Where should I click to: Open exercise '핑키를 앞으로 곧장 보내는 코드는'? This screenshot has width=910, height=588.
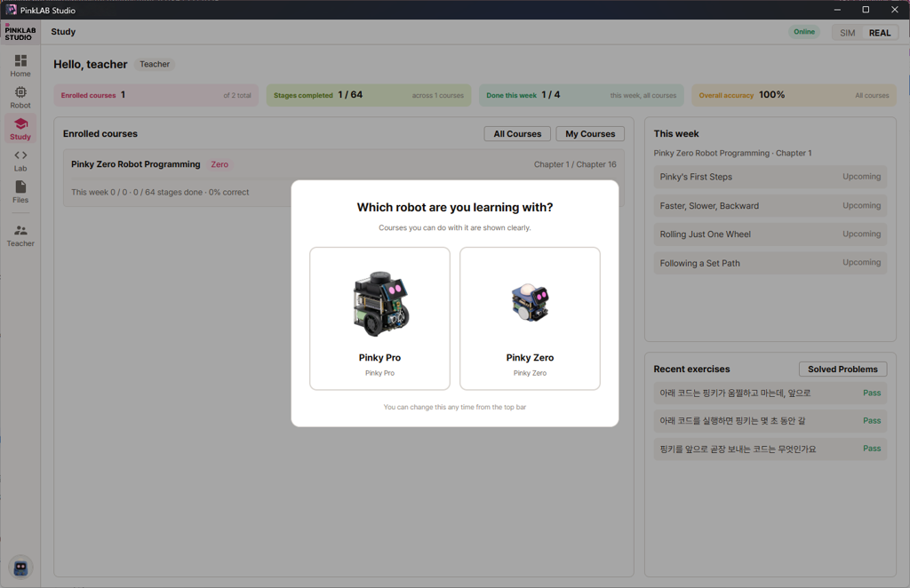click(x=770, y=449)
